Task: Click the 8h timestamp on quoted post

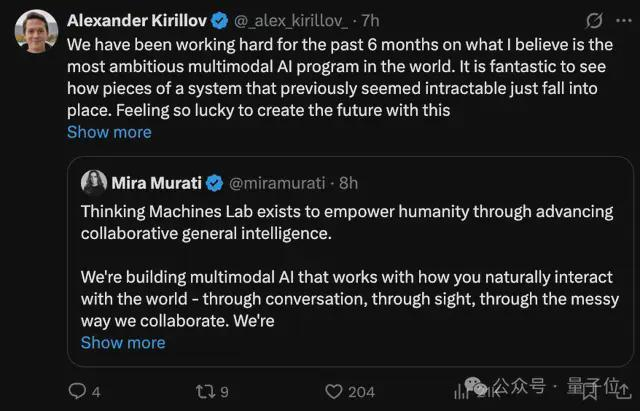Action: tap(348, 183)
